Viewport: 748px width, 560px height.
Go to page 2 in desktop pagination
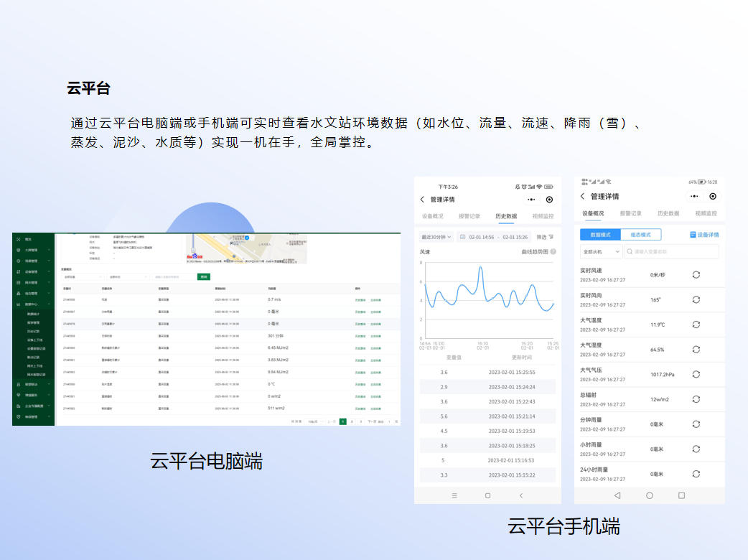tap(352, 421)
